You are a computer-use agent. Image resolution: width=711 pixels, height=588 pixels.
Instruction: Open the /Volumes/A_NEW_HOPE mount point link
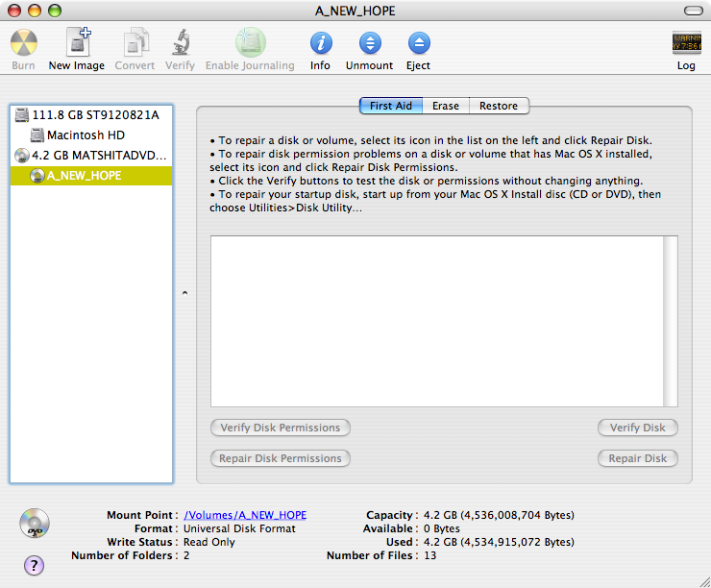245,515
